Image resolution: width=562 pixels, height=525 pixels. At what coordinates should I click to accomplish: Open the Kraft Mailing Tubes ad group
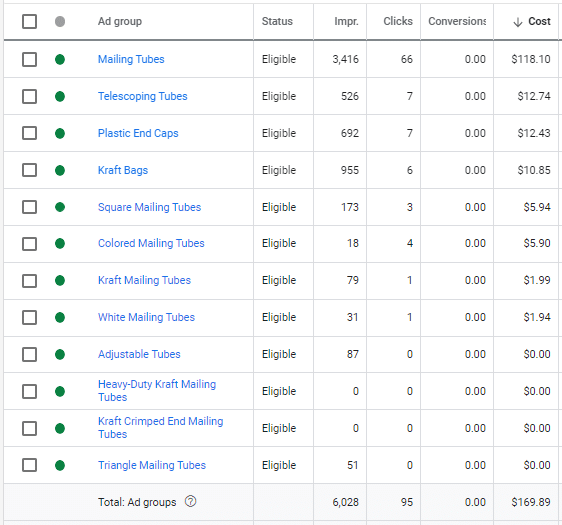144,280
